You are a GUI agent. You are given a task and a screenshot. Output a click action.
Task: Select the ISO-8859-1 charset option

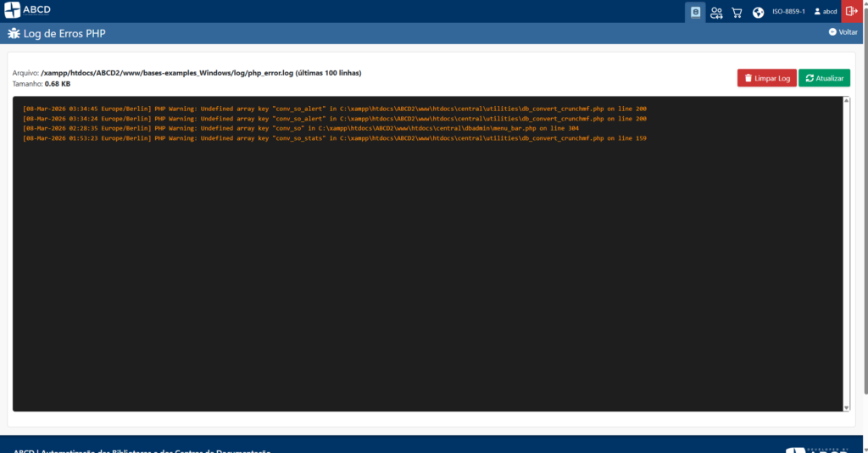tap(788, 12)
